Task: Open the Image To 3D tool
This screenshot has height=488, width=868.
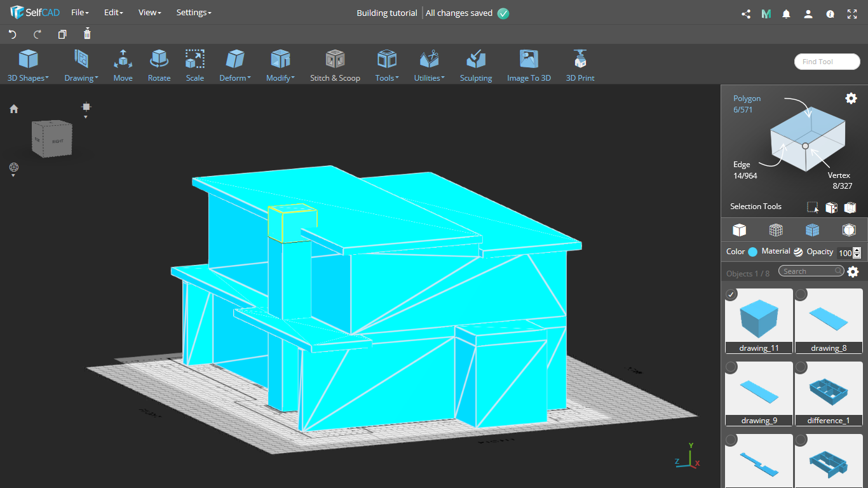Action: [529, 66]
